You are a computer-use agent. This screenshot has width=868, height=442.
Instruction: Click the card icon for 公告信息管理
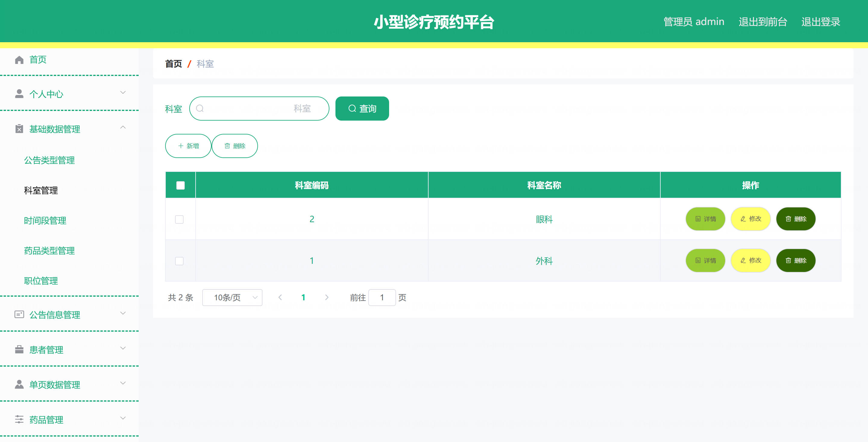(x=19, y=314)
